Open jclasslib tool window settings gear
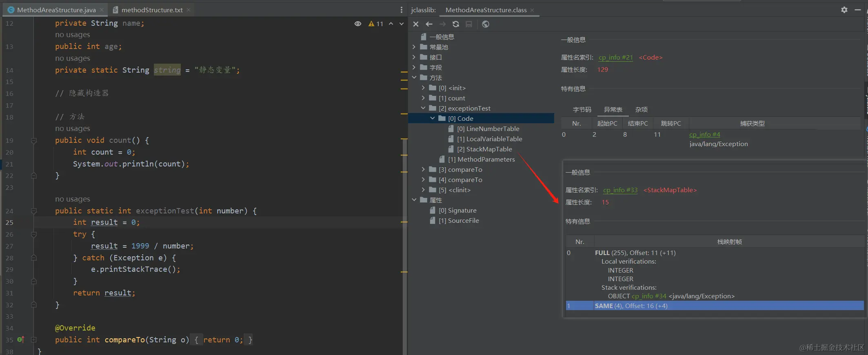Viewport: 868px width, 355px height. pos(844,10)
